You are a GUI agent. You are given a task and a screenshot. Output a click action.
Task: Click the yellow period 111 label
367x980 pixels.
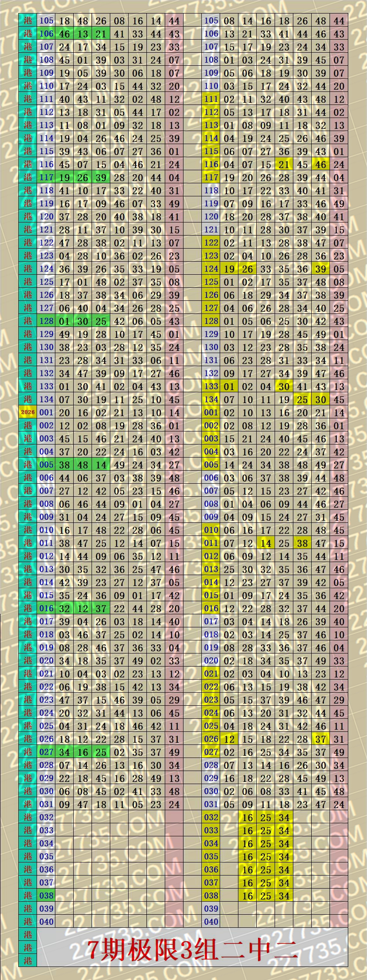point(211,99)
